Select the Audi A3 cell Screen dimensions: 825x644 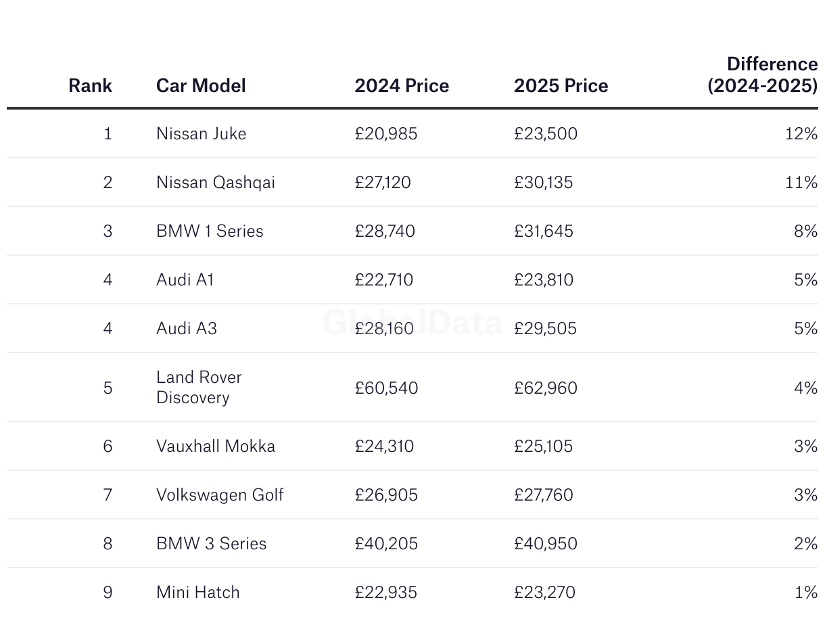pos(187,329)
